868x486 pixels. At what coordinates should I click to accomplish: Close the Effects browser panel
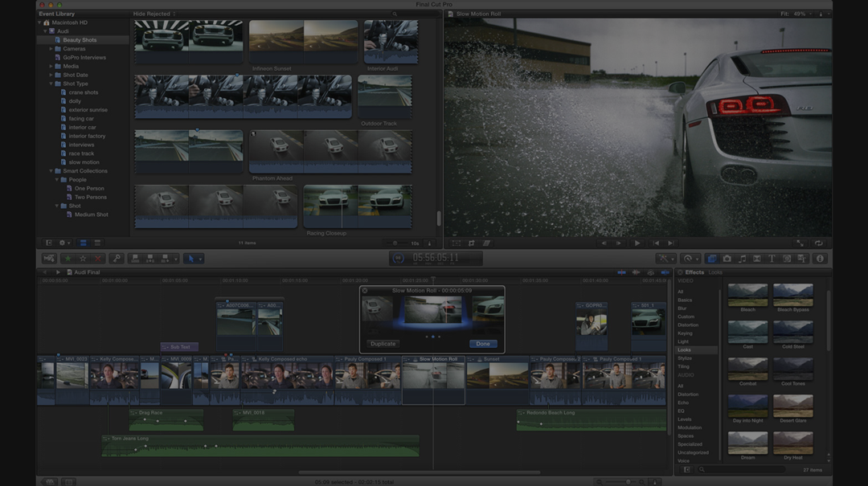tap(681, 272)
